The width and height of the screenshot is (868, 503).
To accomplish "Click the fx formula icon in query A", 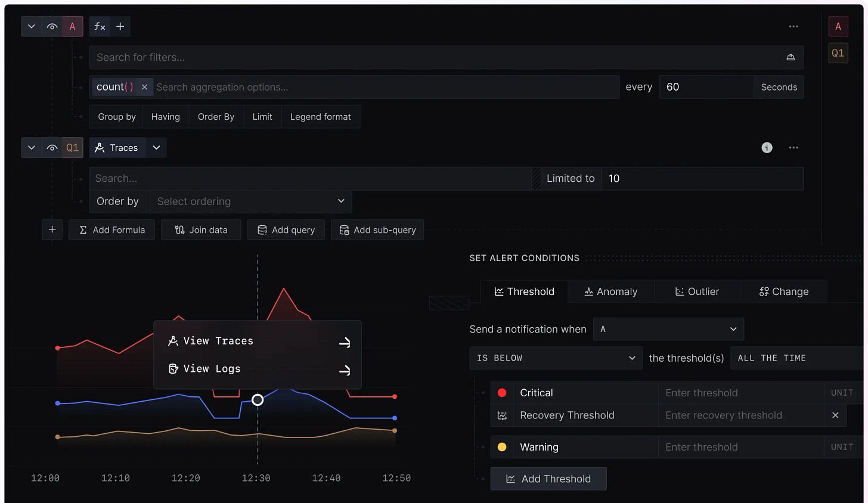I will click(x=100, y=26).
